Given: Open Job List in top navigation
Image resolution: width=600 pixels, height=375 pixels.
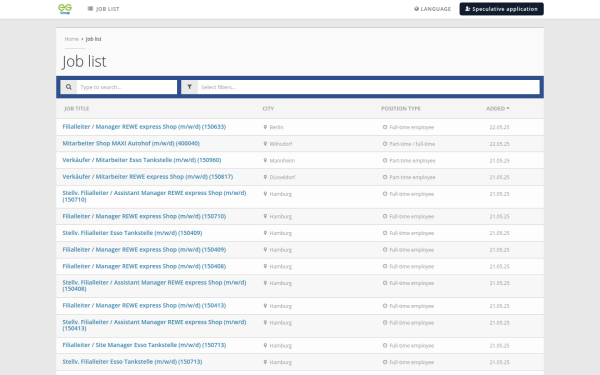Looking at the screenshot, I should click(x=103, y=9).
